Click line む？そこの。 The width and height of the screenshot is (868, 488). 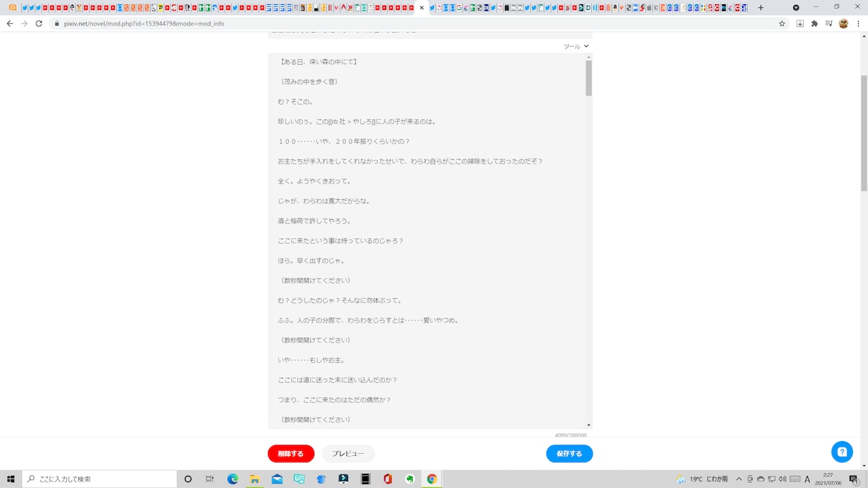[295, 102]
